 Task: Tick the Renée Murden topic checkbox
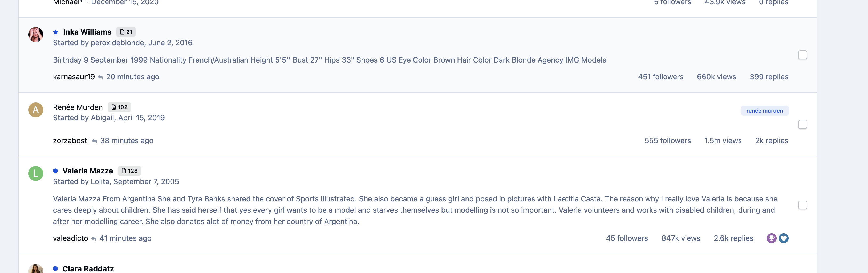802,125
